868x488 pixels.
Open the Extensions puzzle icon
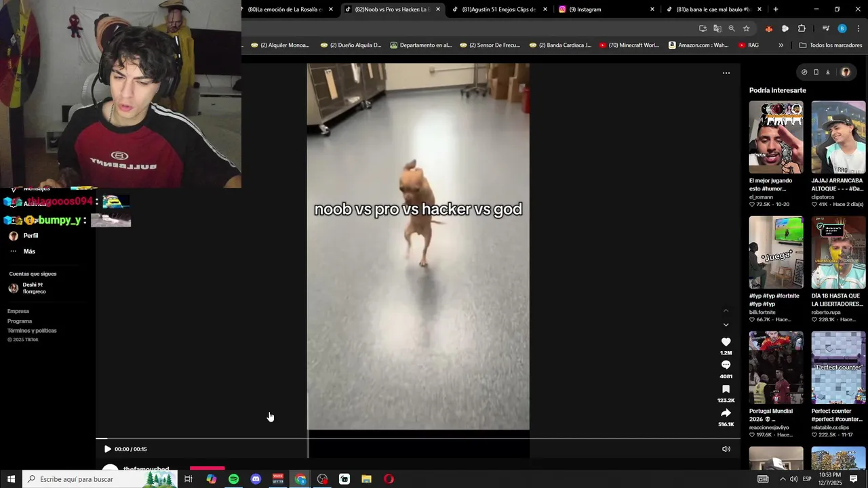click(802, 28)
